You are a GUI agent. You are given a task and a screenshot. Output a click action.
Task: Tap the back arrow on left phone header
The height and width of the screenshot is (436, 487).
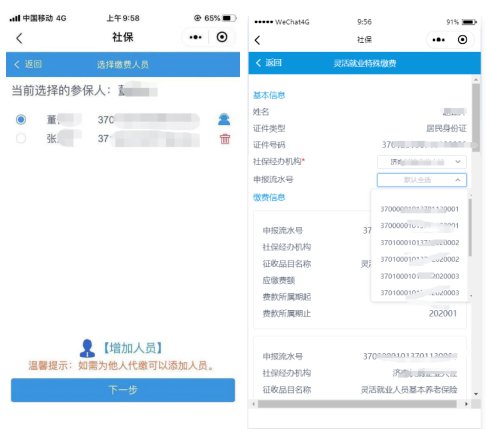coord(19,38)
